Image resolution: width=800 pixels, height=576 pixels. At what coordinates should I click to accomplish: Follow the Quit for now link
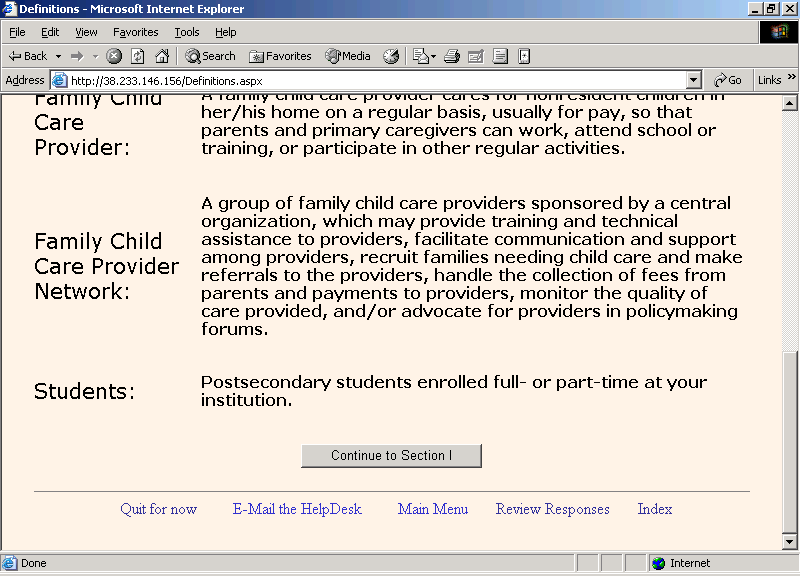click(x=158, y=509)
